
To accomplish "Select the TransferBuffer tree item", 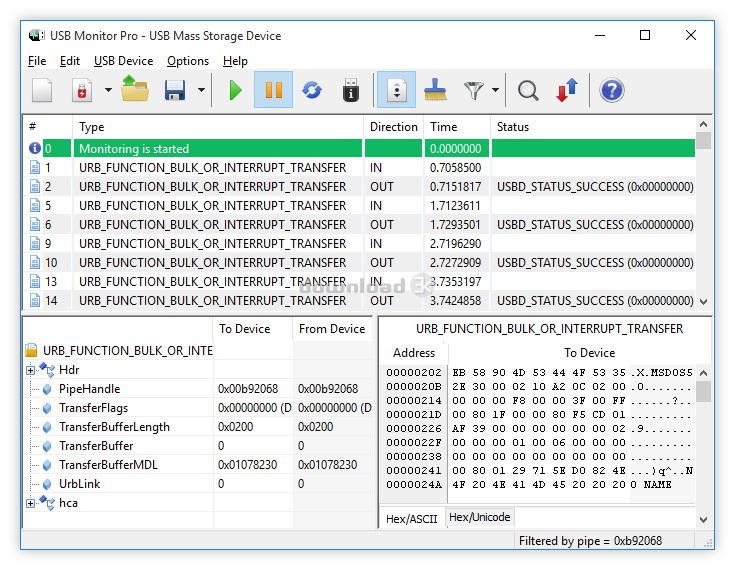I will [x=96, y=446].
